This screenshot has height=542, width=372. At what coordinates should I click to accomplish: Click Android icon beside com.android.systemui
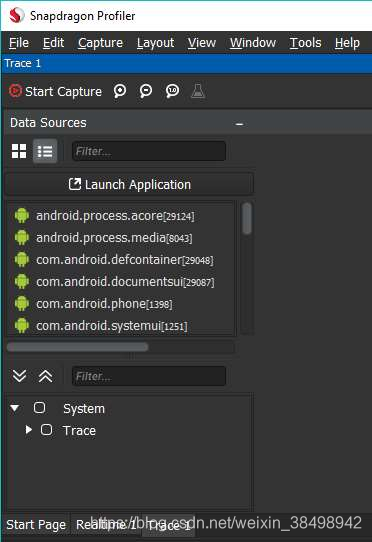[x=22, y=325]
